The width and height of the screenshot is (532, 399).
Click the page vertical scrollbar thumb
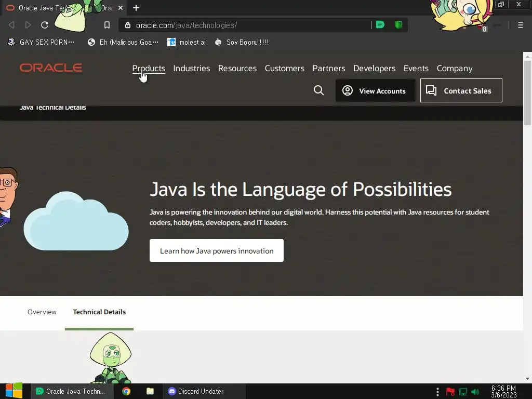[x=527, y=92]
